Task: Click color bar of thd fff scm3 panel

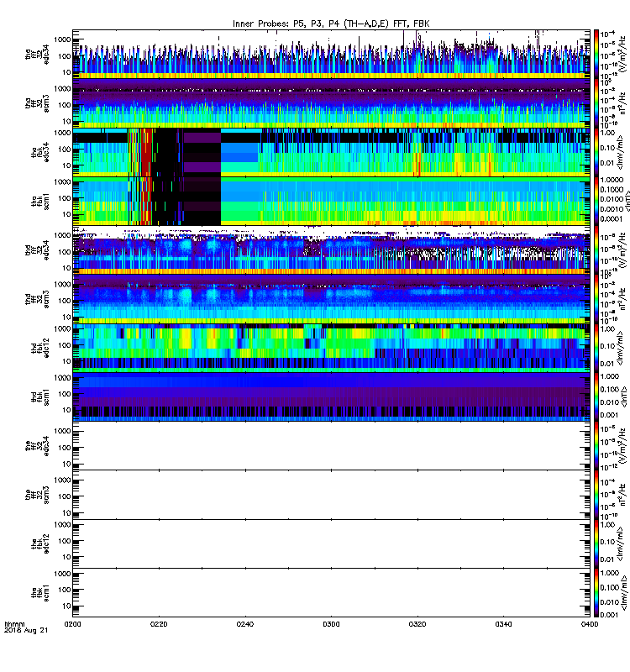Action: (x=596, y=299)
